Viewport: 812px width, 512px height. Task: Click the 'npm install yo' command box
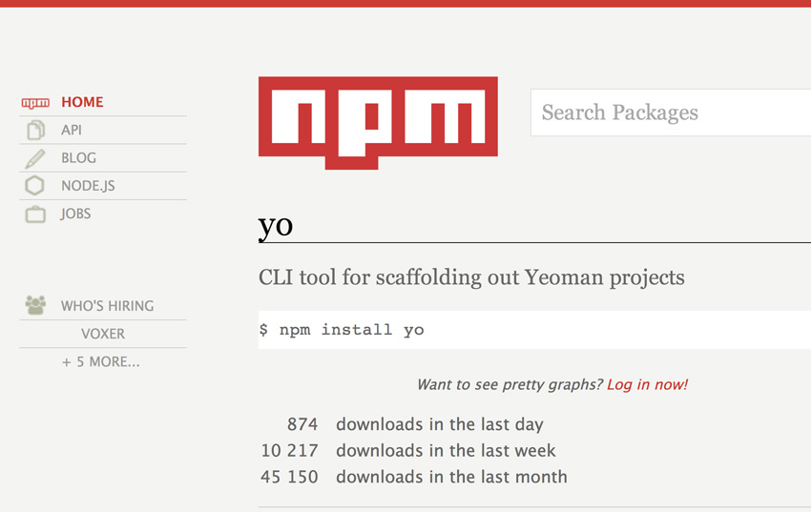(x=534, y=330)
